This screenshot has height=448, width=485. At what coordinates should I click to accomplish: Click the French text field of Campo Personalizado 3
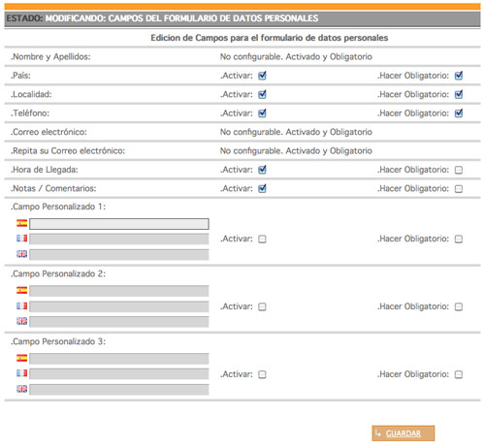(119, 374)
